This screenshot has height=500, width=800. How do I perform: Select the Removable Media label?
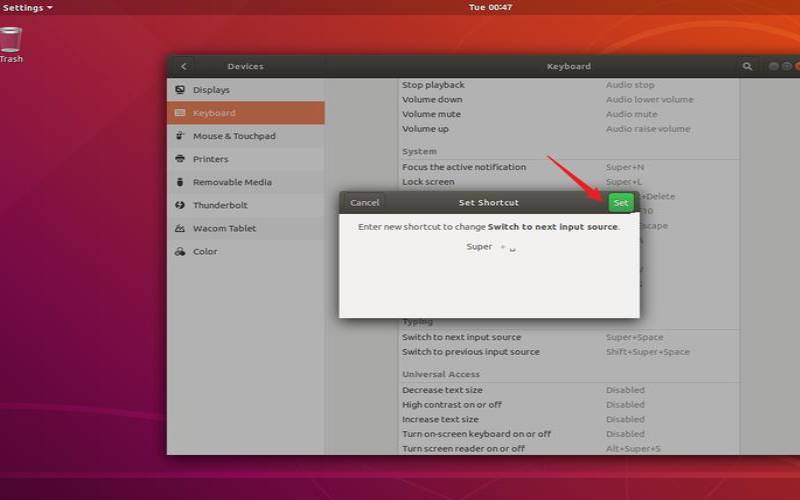tap(232, 182)
